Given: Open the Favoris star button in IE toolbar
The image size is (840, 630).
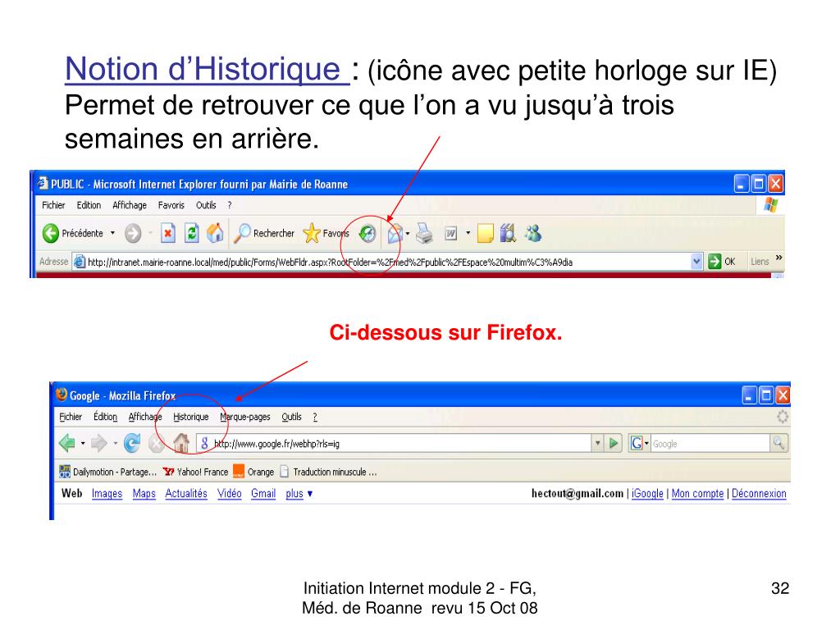Looking at the screenshot, I should click(326, 233).
